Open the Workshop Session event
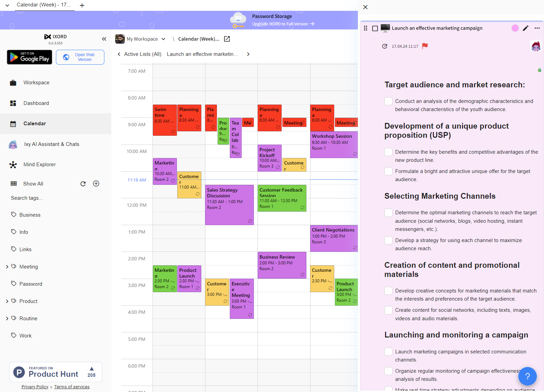This screenshot has height=392, width=544. [x=334, y=145]
